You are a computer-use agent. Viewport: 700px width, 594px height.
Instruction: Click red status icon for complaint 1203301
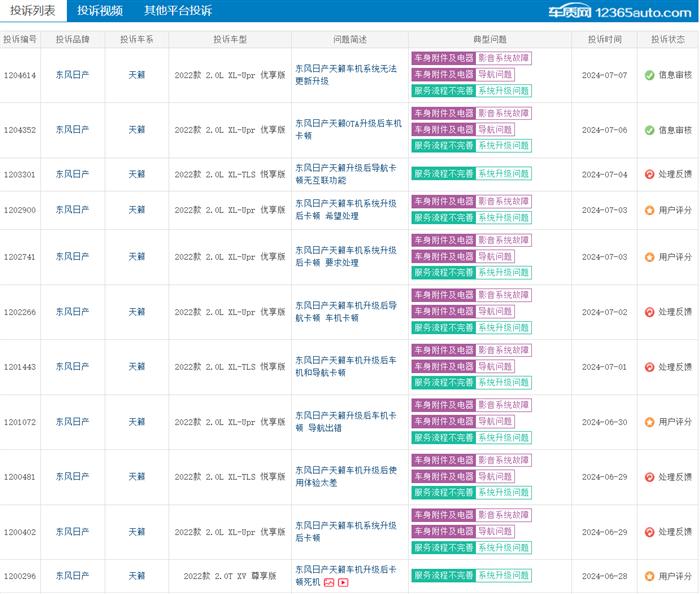(650, 174)
